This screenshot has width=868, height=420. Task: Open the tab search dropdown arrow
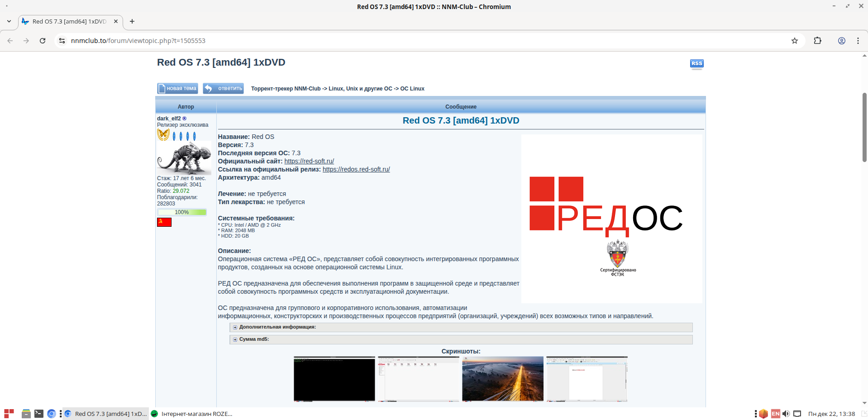point(9,21)
